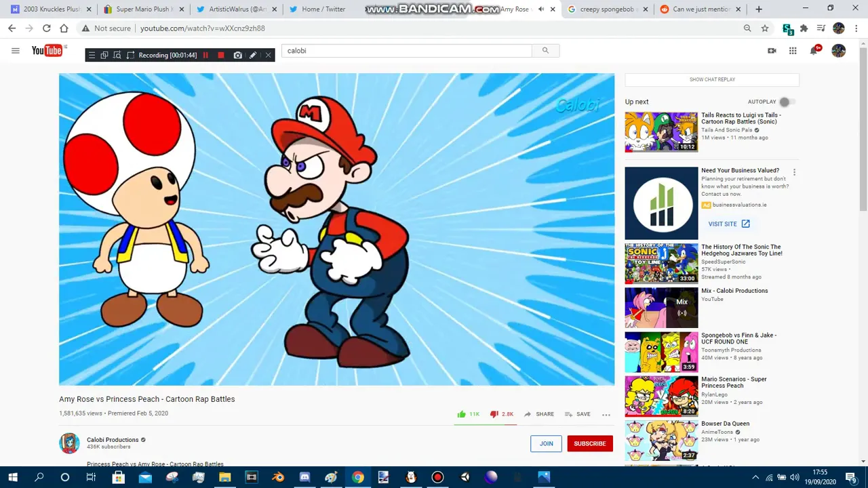
Task: Click the video player showing Toad and Mario
Action: (336, 229)
